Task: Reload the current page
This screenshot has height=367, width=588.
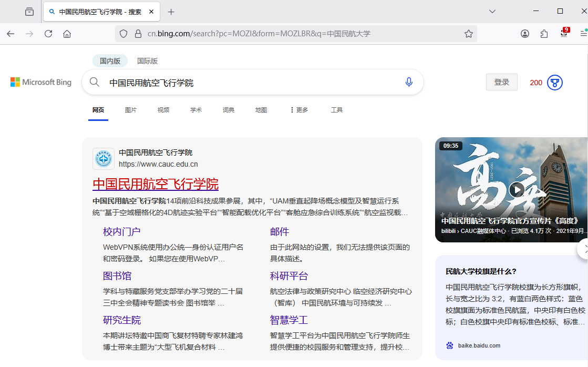Action: [48, 34]
